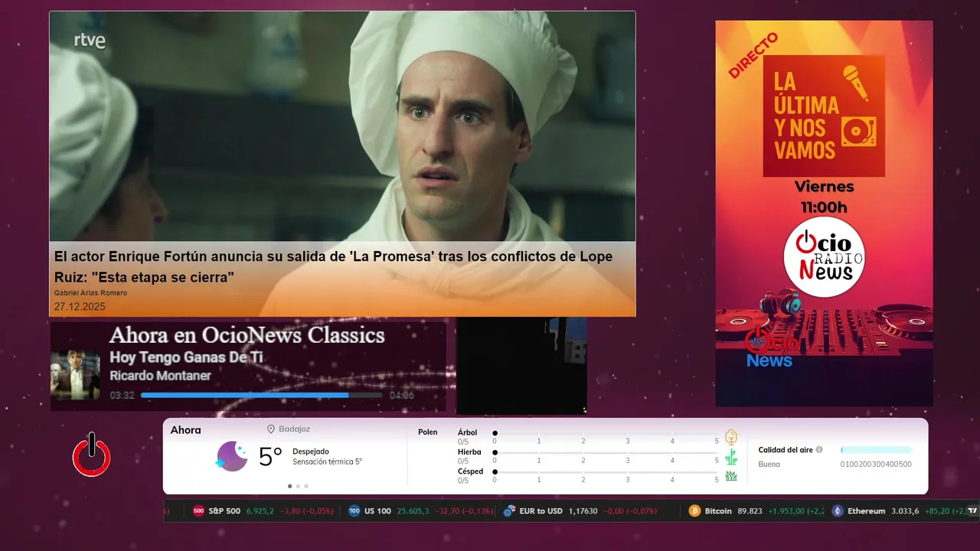Click the moon clear-night weather icon
The image size is (980, 551).
tap(231, 456)
